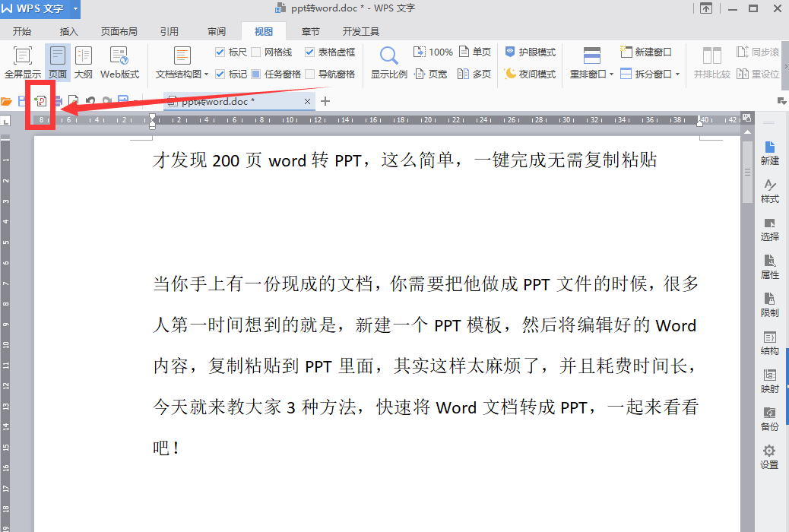This screenshot has height=532, width=789.
Task: Click the 新建窗口 button
Action: [x=646, y=52]
